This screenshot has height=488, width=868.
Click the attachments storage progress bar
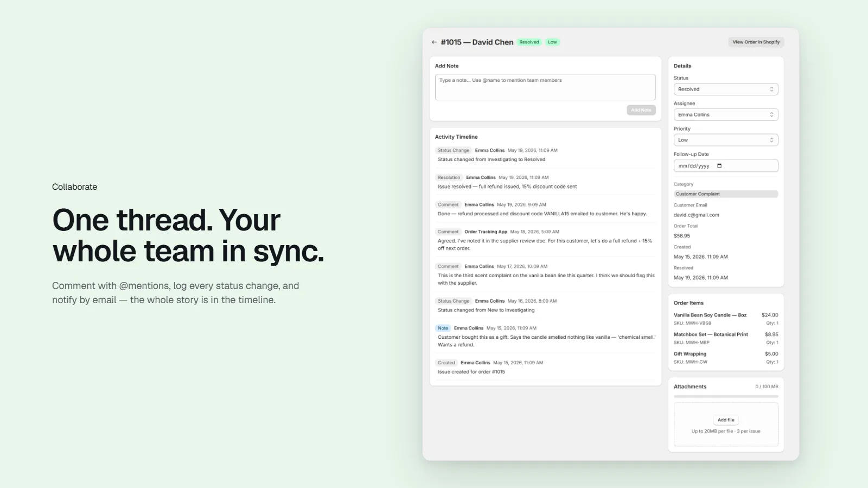click(726, 396)
